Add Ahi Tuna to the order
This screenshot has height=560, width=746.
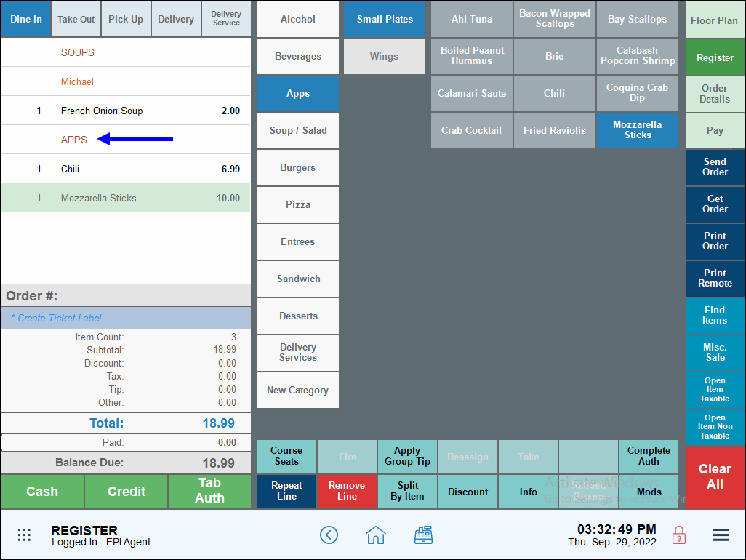(471, 19)
